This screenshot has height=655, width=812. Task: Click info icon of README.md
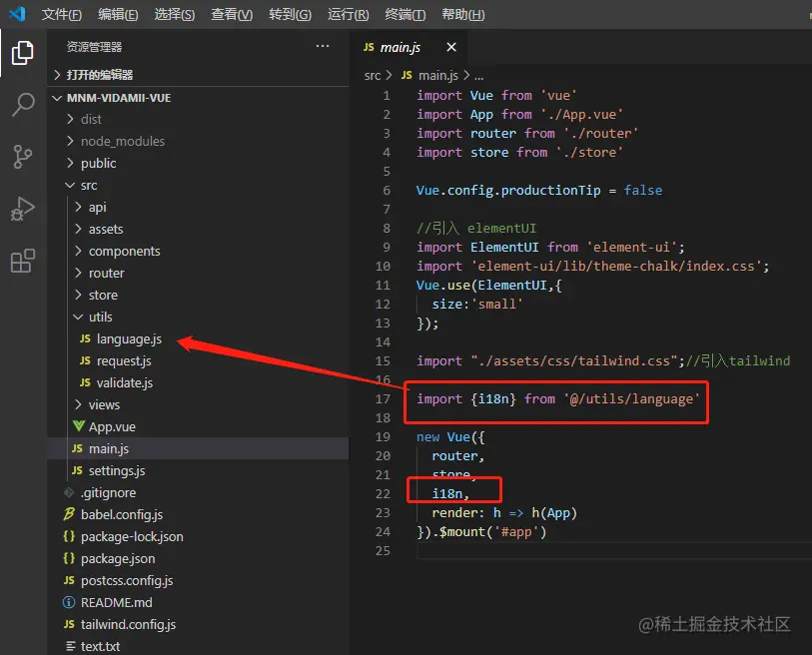pyautogui.click(x=69, y=602)
